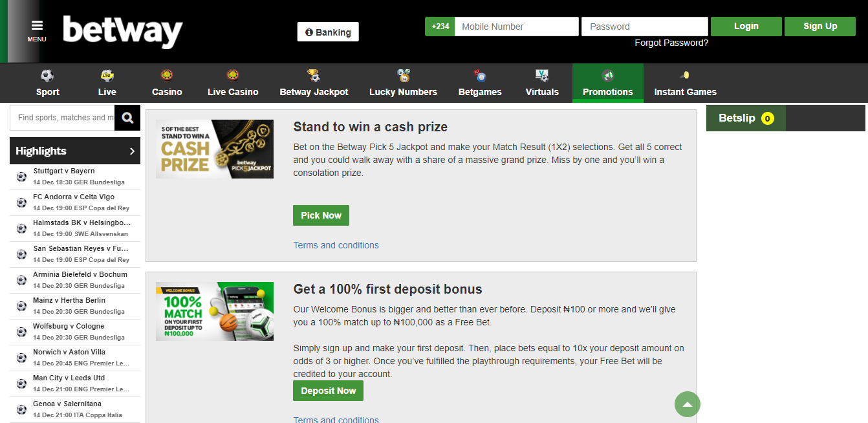Open Casino via its chip icon
The width and height of the screenshot is (868, 423).
(x=167, y=76)
